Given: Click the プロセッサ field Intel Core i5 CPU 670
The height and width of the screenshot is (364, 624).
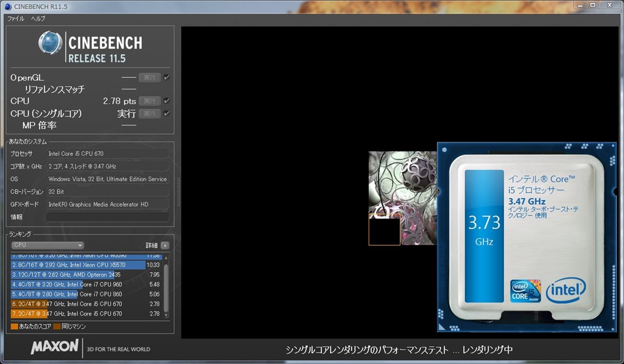Looking at the screenshot, I should pyautogui.click(x=107, y=153).
